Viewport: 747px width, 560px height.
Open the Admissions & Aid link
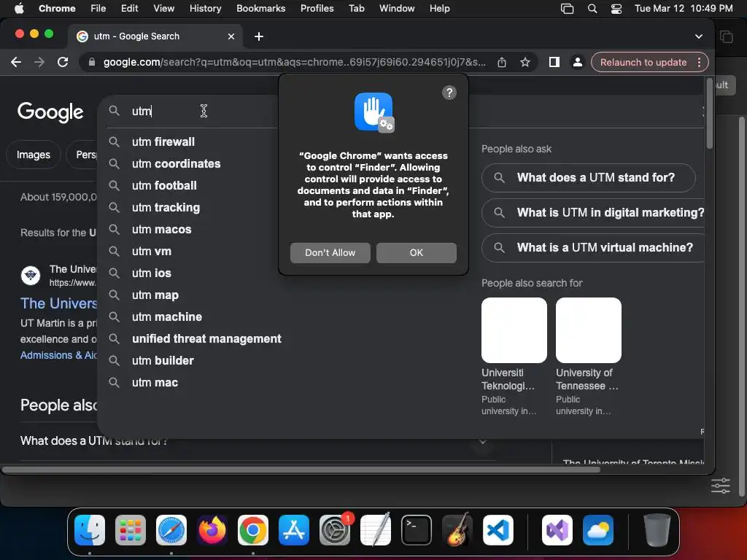pos(59,355)
